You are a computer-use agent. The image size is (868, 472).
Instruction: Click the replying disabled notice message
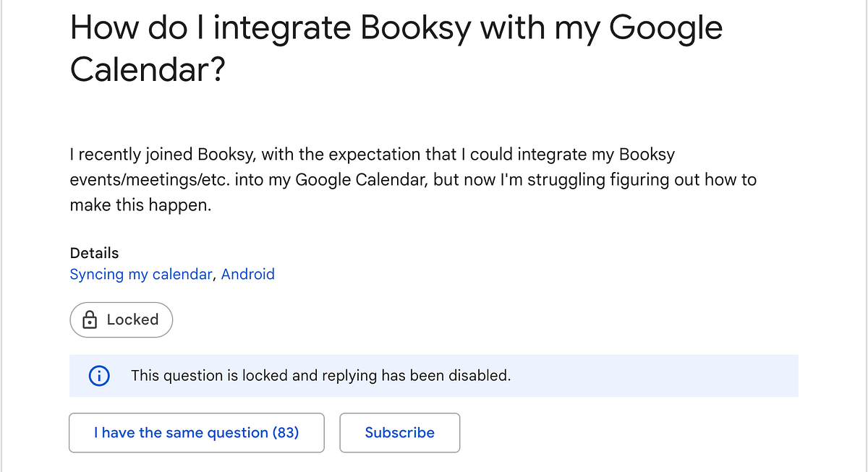[320, 376]
